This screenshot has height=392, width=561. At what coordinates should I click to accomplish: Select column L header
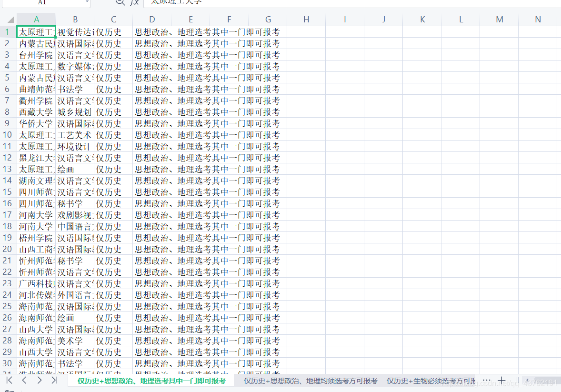(461, 20)
